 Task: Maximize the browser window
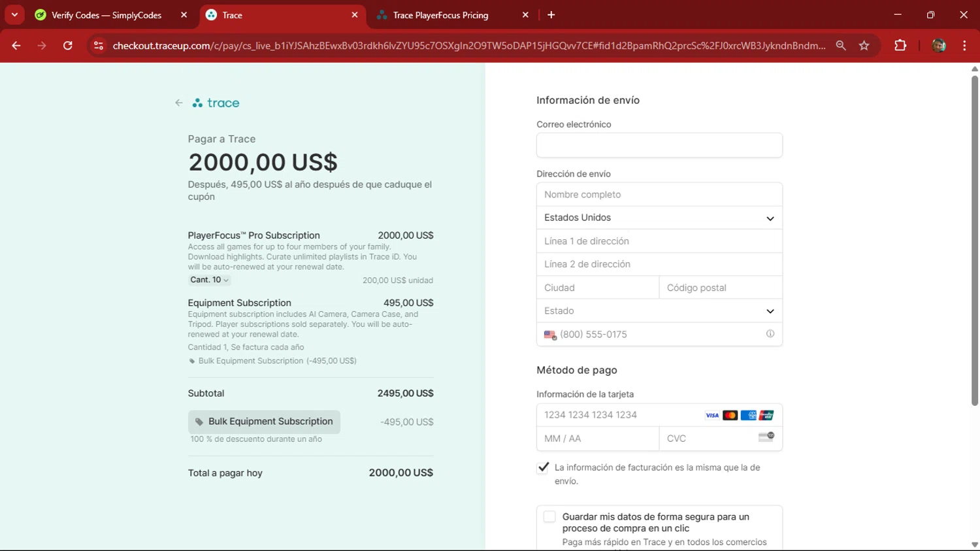[x=930, y=14]
